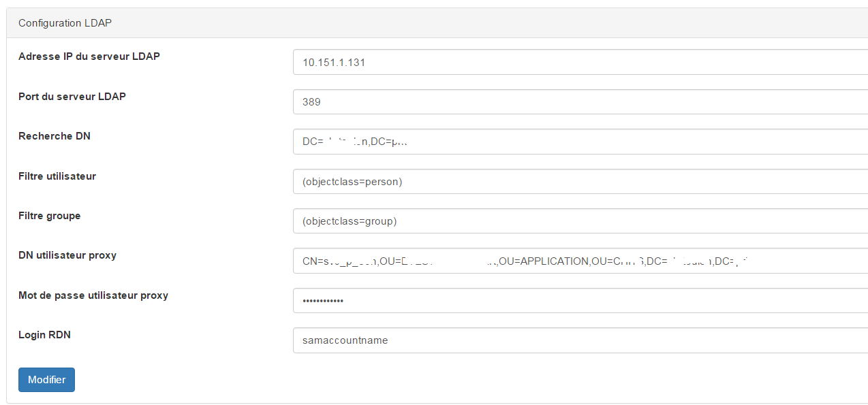
Task: Edit the Filtre utilisateur field
Action: pyautogui.click(x=580, y=181)
